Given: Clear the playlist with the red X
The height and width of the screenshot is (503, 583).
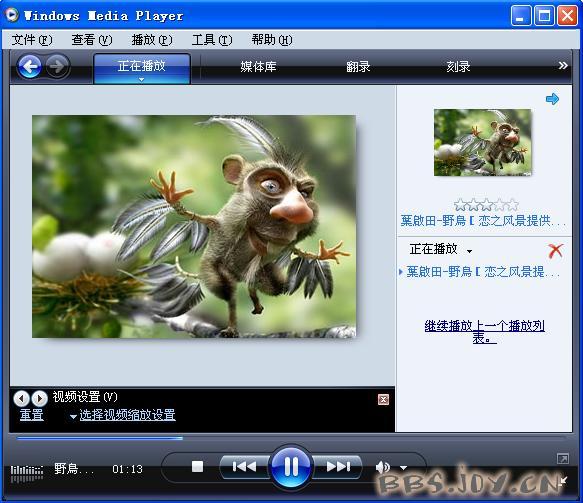Looking at the screenshot, I should coord(555,251).
